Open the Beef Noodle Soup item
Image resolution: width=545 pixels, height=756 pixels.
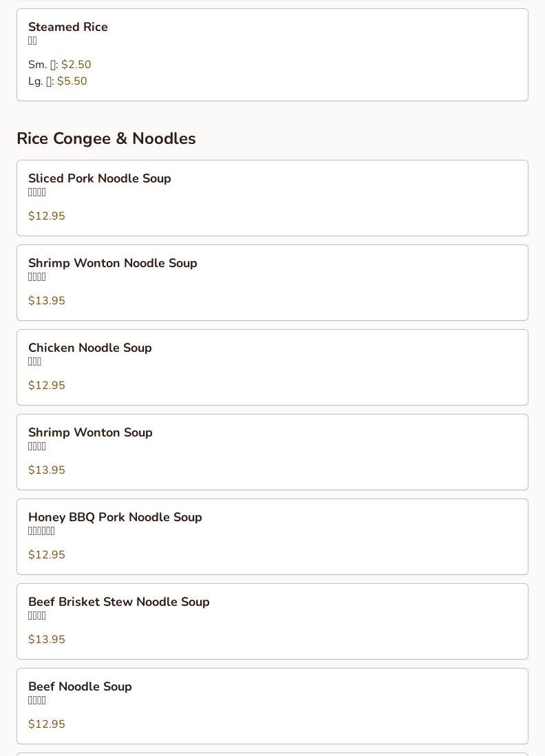click(80, 687)
